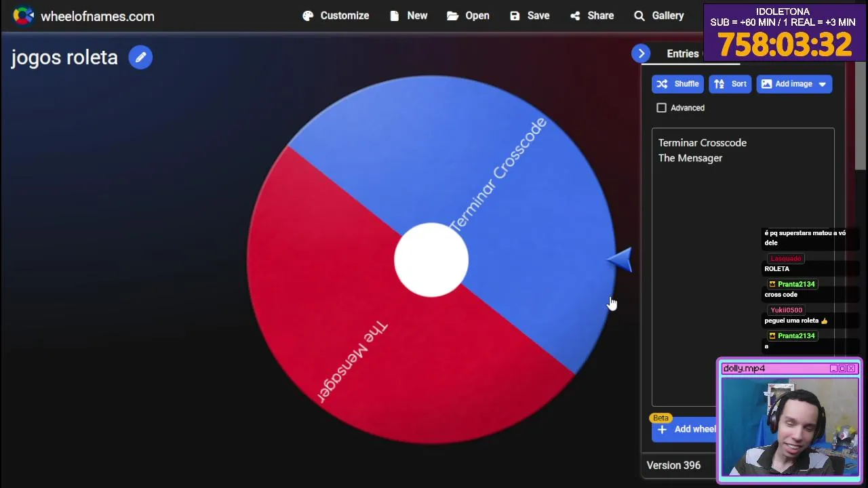
Task: Click the Customize palette icon
Action: click(308, 16)
